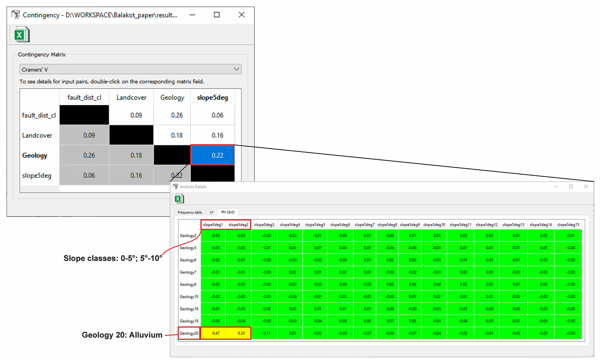The image size is (601, 364).
Task: Click the Analysis Details title icon
Action: (175, 186)
